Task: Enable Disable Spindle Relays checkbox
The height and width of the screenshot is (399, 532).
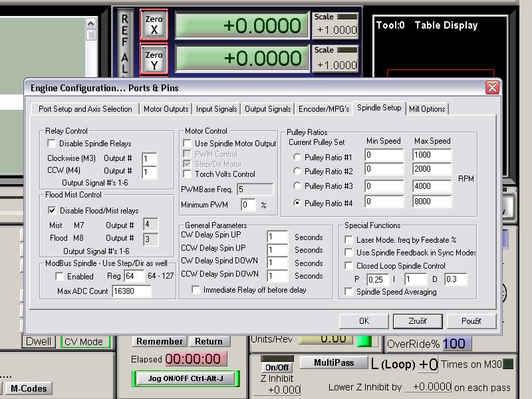Action: 52,144
